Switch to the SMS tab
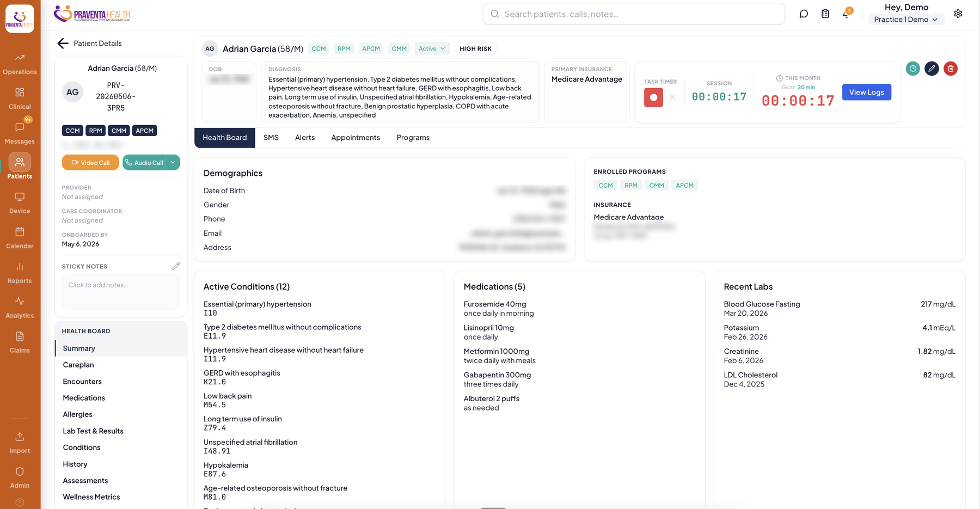This screenshot has width=980, height=509. point(271,138)
